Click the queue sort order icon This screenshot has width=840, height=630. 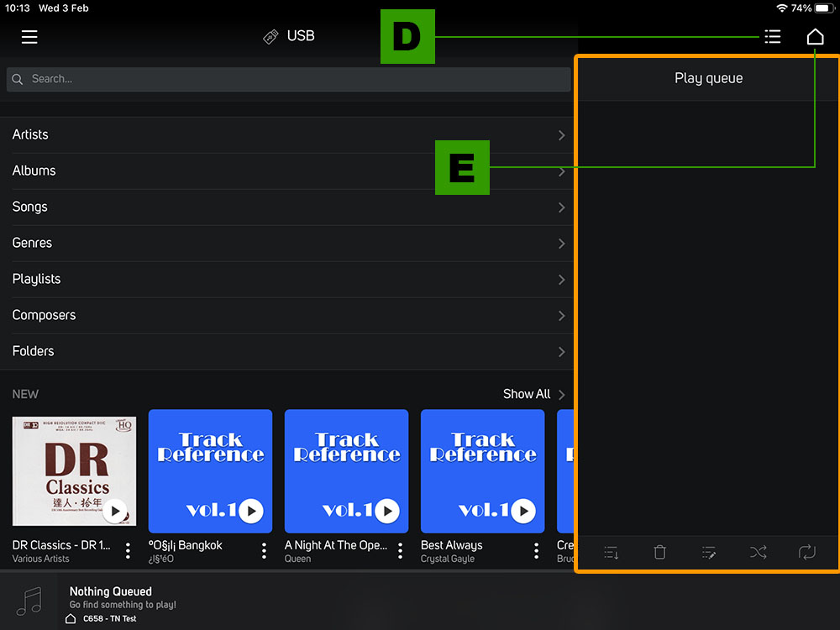pyautogui.click(x=612, y=552)
